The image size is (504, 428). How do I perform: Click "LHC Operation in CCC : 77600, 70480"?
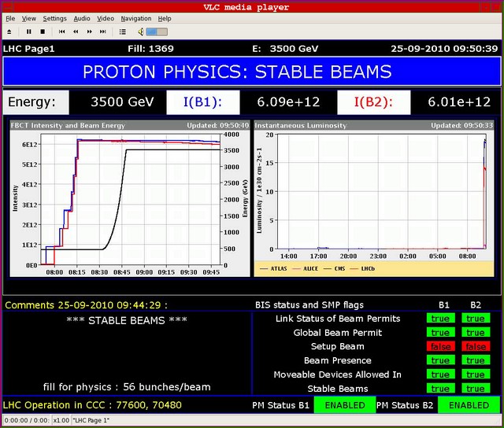click(x=92, y=405)
